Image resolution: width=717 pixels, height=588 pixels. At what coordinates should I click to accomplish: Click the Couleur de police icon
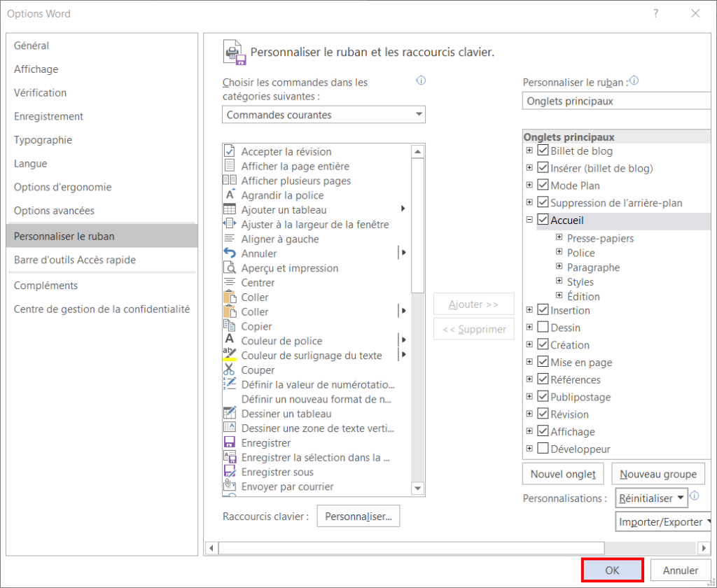point(230,339)
